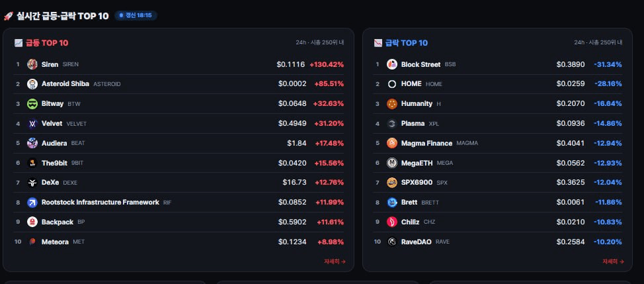
Task: Click the Velvet token logo
Action: [32, 123]
